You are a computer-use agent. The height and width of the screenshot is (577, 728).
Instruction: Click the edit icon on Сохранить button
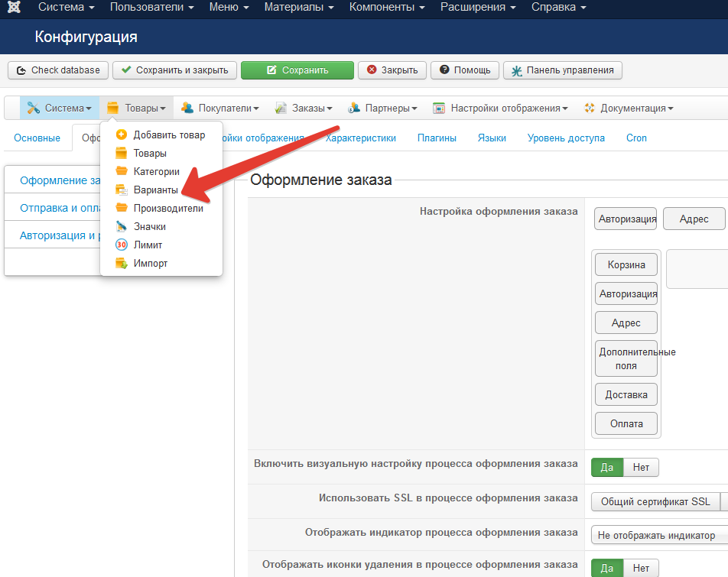[x=271, y=70]
